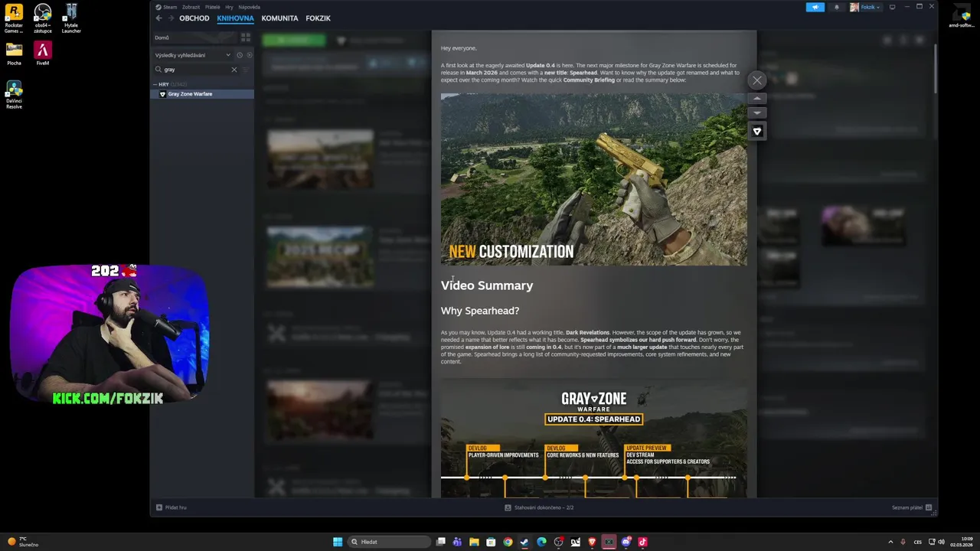Open the OBCHOD store tab
This screenshot has height=551, width=980.
click(194, 18)
